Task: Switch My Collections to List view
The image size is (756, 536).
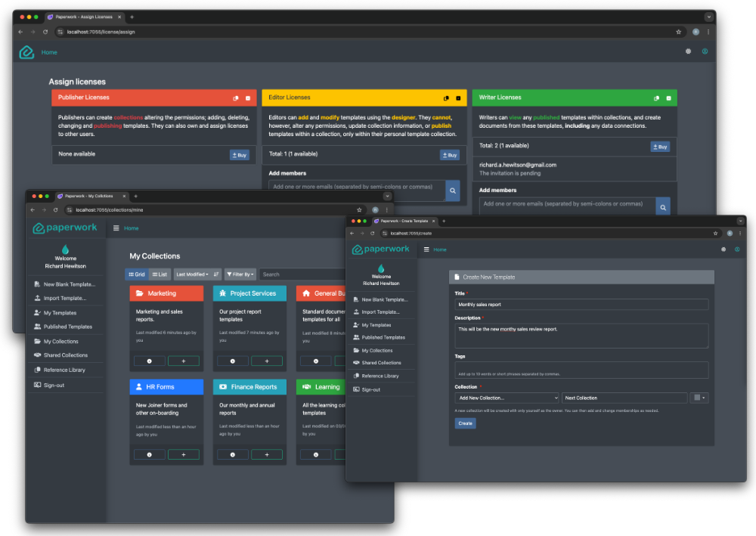Action: [x=160, y=274]
